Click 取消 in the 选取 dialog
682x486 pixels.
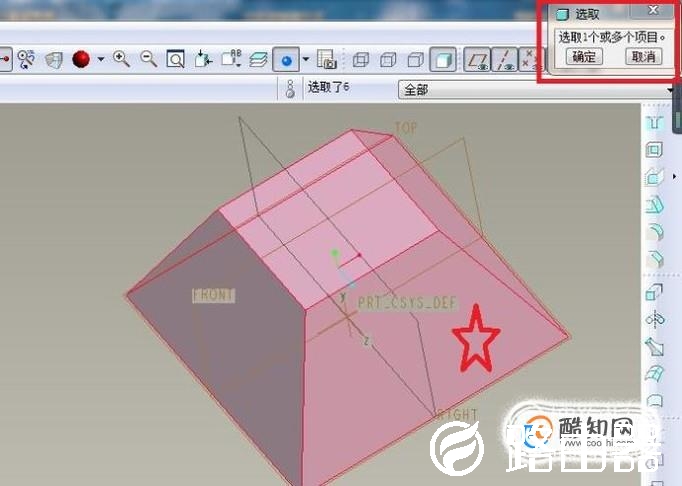point(643,57)
